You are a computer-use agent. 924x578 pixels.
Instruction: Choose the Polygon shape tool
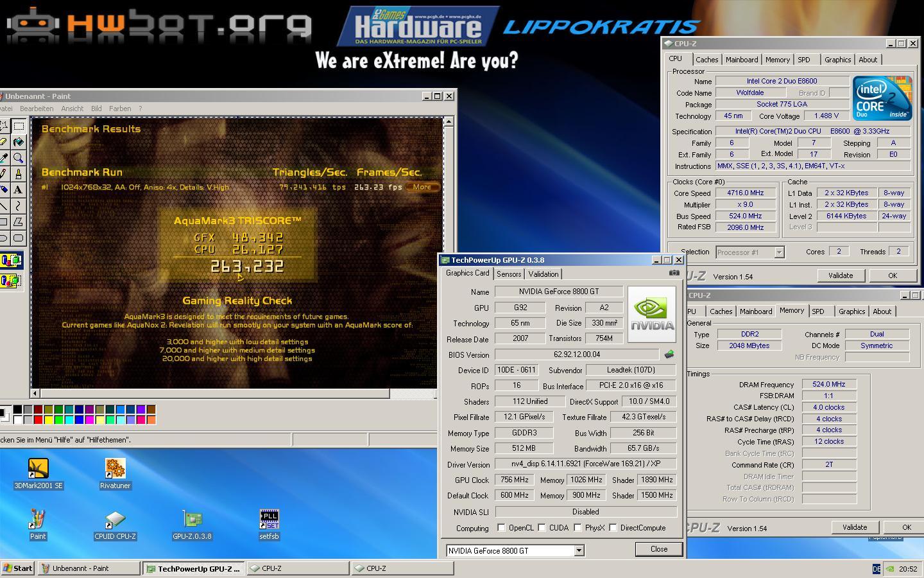19,222
